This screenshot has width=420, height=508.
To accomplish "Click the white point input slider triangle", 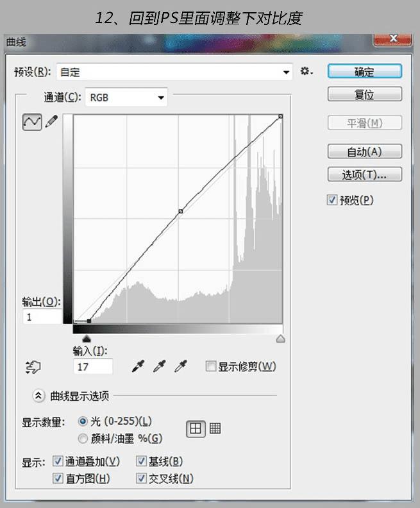I will (x=280, y=339).
